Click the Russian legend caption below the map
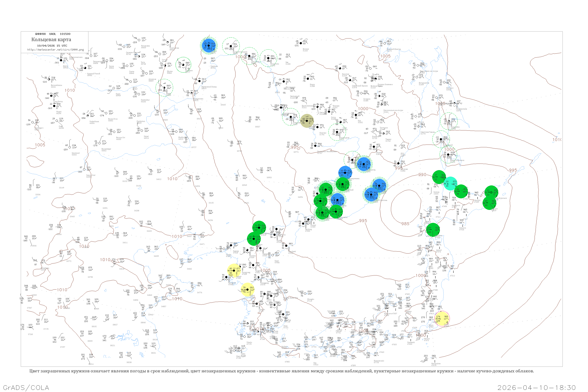Image resolution: width=588 pixels, height=392 pixels. click(281, 371)
